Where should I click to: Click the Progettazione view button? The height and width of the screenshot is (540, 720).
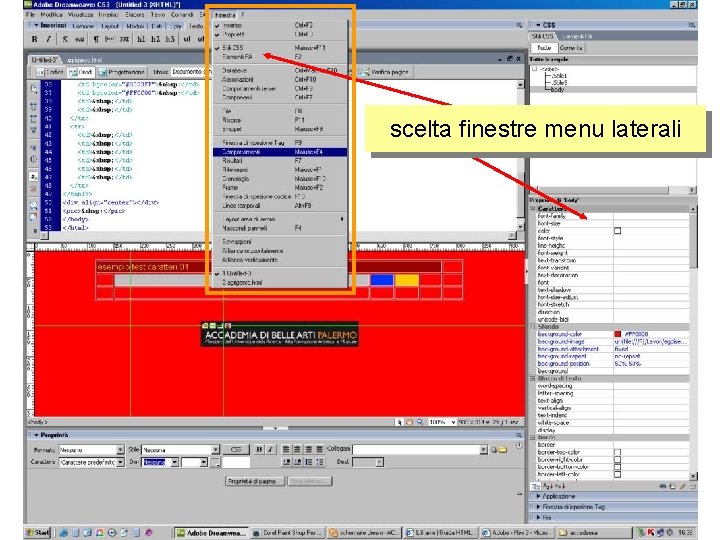coord(121,72)
